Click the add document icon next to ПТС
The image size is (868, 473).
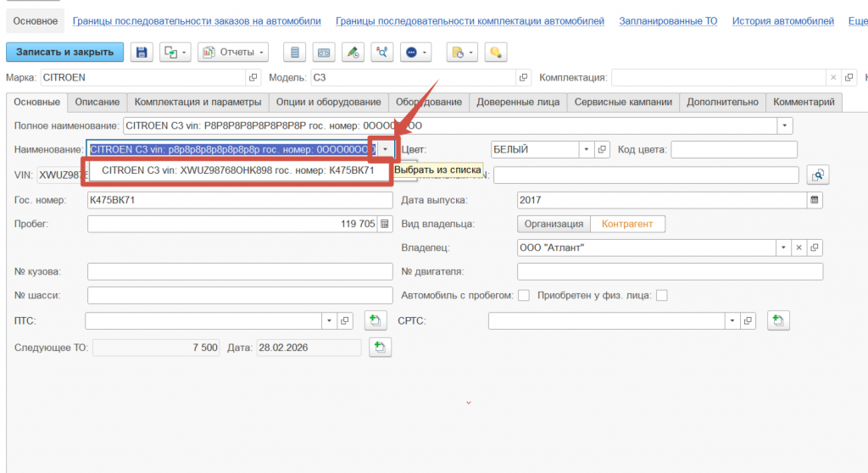pyautogui.click(x=375, y=321)
